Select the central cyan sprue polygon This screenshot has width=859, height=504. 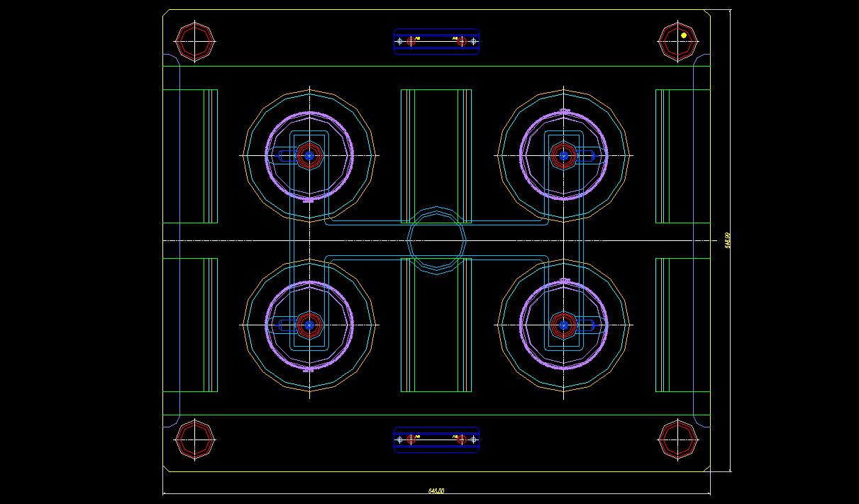click(436, 240)
